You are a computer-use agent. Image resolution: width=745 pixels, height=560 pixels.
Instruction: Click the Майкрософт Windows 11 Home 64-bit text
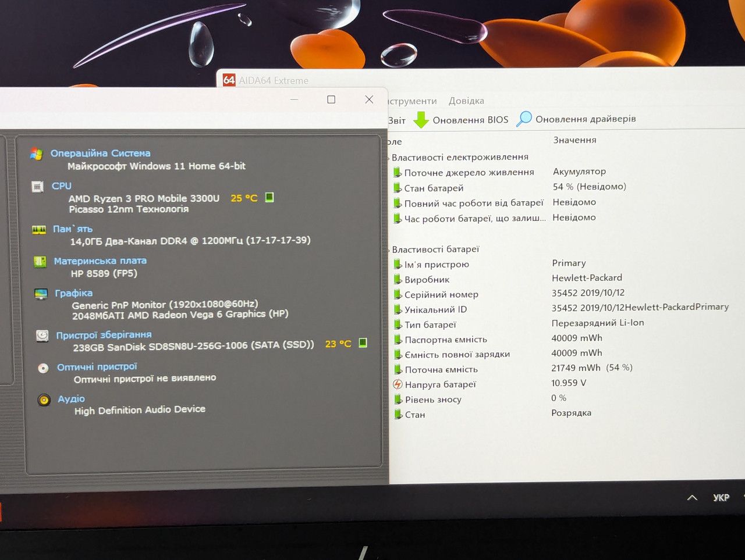[157, 166]
